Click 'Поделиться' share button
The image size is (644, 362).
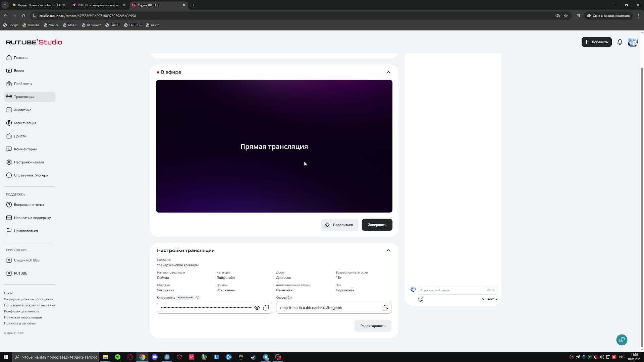pyautogui.click(x=339, y=225)
